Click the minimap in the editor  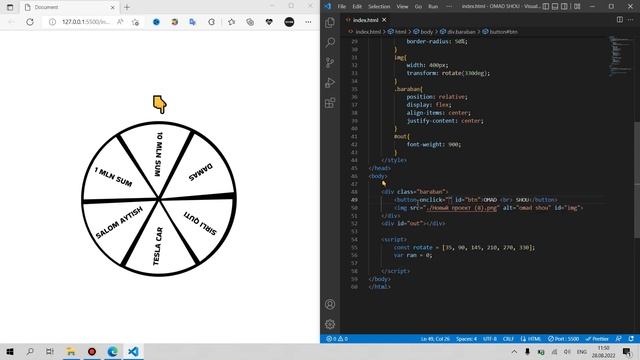[620, 55]
